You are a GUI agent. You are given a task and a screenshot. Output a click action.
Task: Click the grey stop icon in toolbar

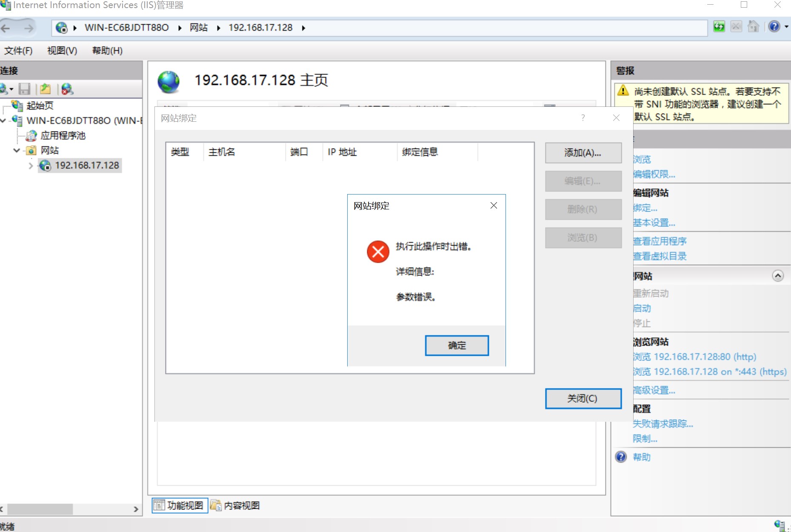[x=736, y=26]
